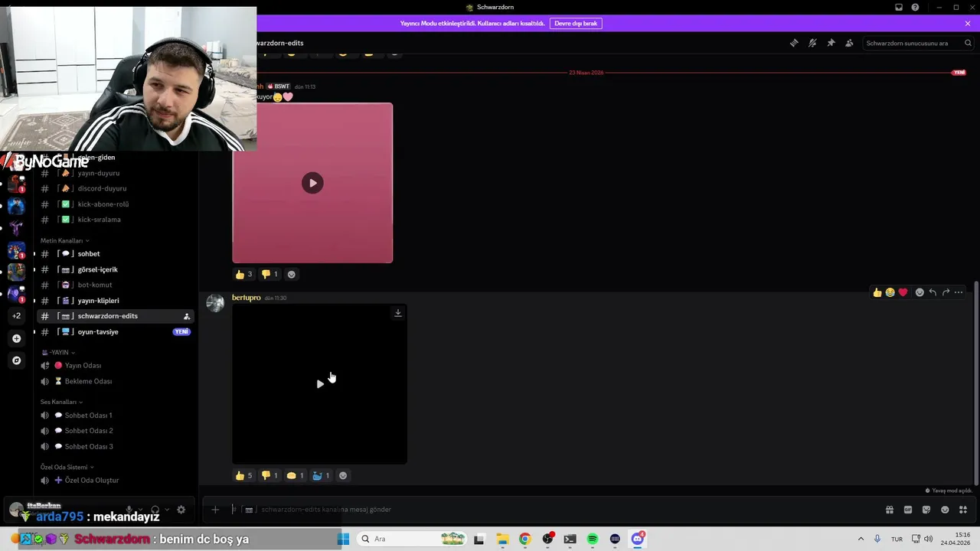Image resolution: width=980 pixels, height=551 pixels.
Task: Explore discoverable servers compass icon
Action: (x=16, y=360)
